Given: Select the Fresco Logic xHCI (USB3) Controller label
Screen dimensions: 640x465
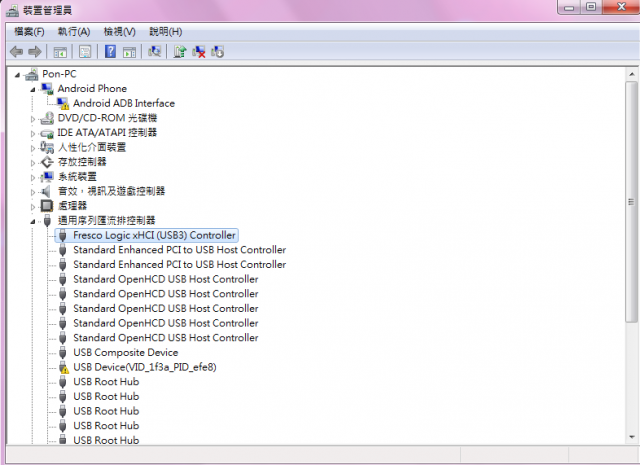Looking at the screenshot, I should [154, 236].
